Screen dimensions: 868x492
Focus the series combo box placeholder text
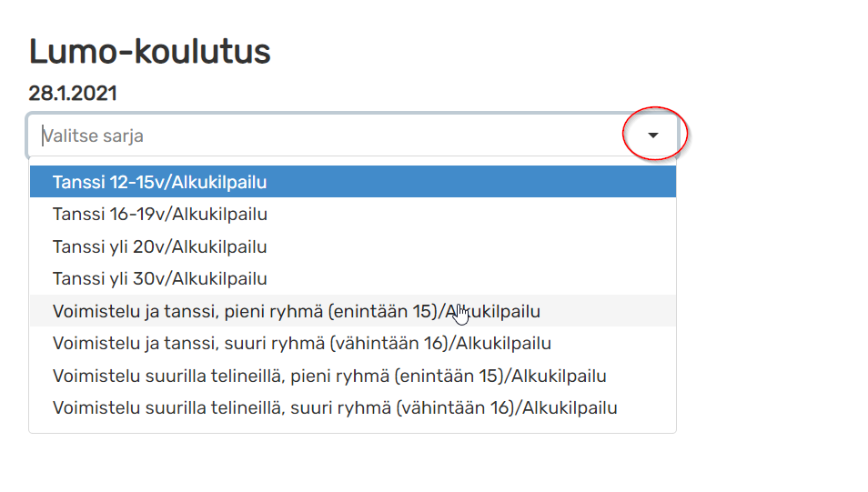(93, 136)
